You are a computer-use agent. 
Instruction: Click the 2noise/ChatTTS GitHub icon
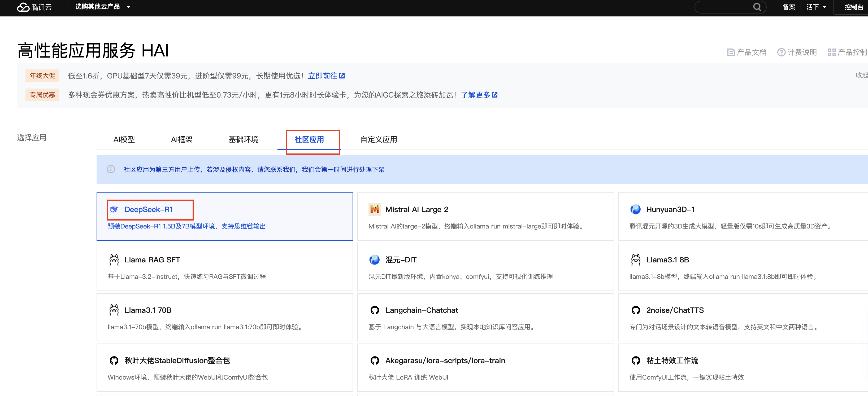[636, 310]
